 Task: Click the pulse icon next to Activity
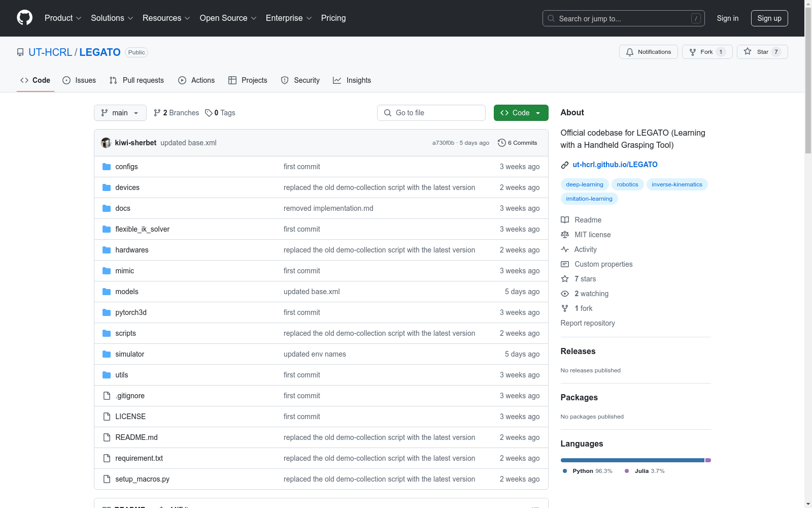tap(565, 249)
